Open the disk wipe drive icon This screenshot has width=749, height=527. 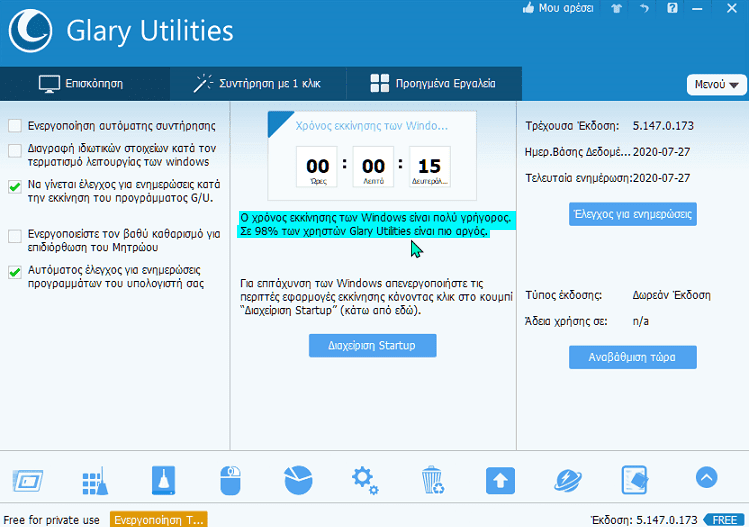coord(163,480)
